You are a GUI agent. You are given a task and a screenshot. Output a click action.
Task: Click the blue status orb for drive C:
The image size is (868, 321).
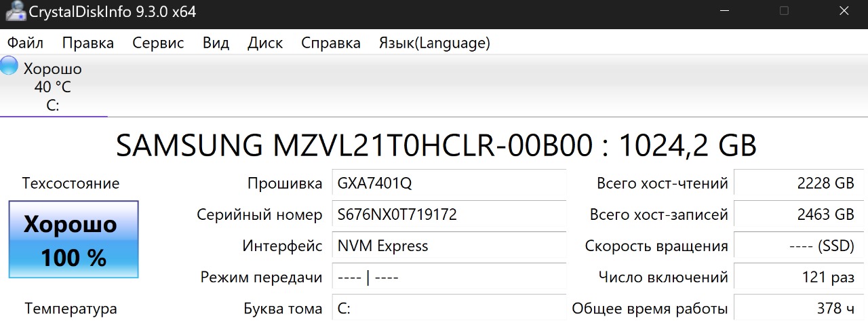point(9,66)
